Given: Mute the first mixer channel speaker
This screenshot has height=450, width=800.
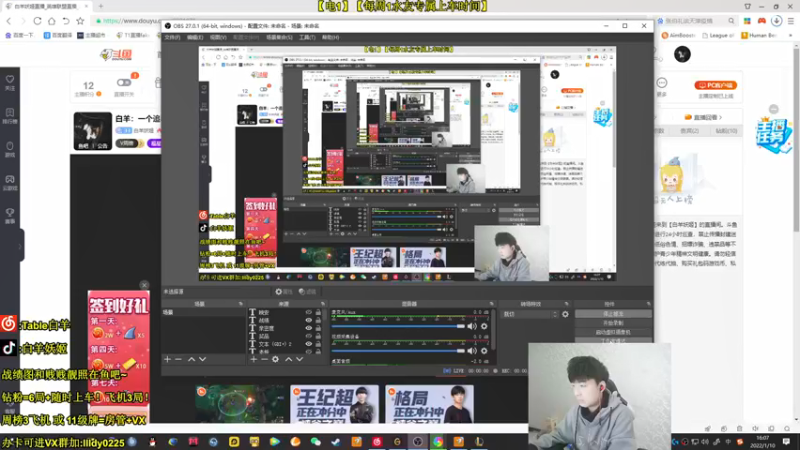Looking at the screenshot, I should [472, 326].
